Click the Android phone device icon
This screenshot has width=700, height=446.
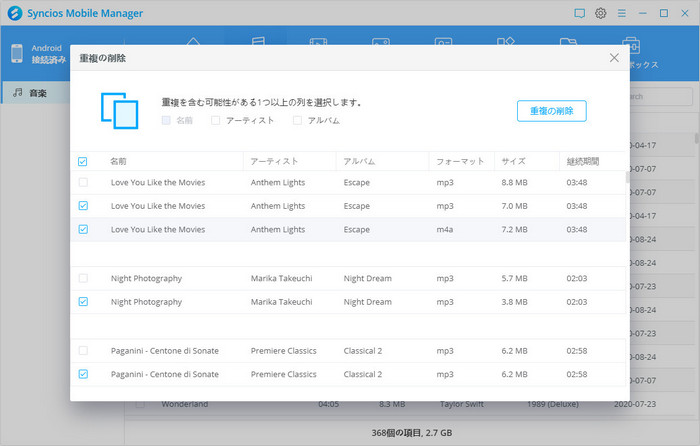[x=17, y=54]
